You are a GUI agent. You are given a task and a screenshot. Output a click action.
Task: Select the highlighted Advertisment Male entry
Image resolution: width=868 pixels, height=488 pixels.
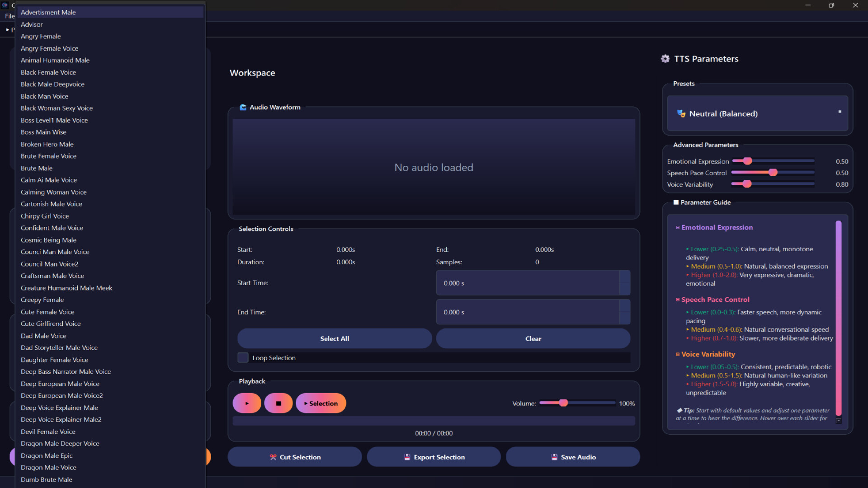tap(48, 12)
